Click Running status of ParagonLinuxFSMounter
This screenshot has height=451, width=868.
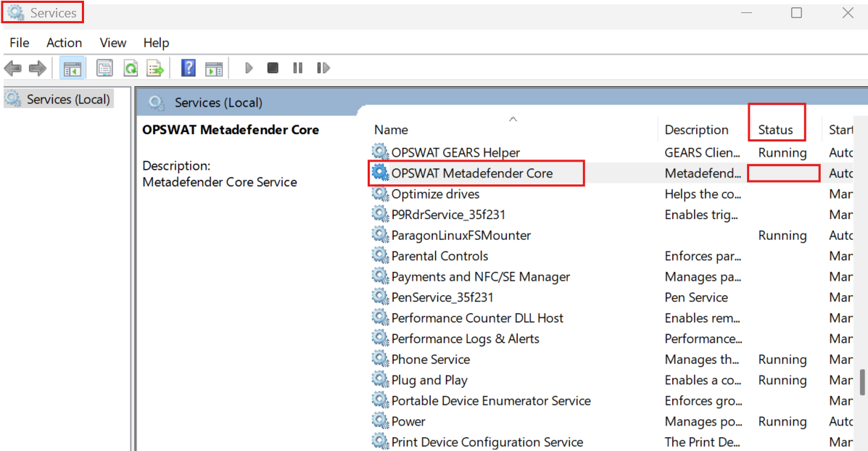tap(782, 235)
